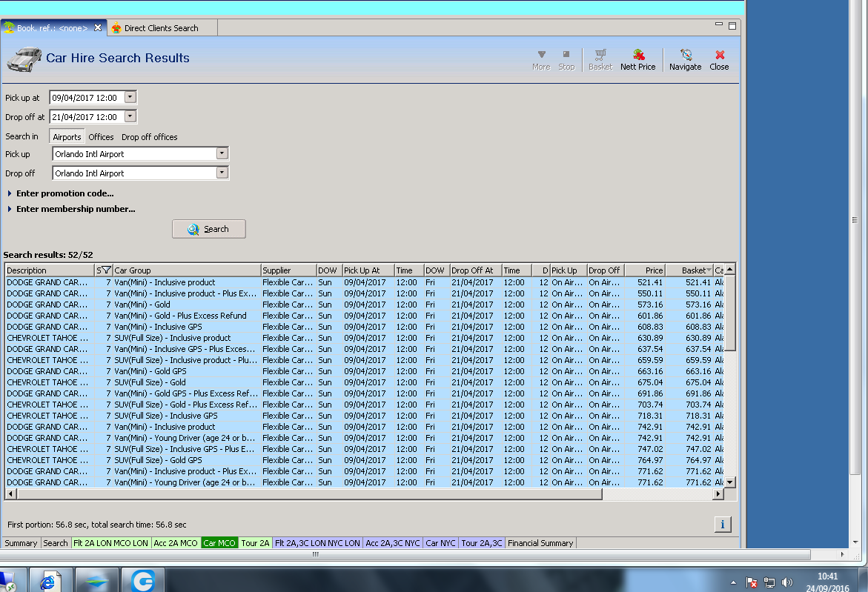This screenshot has width=868, height=592.
Task: Click the Navigate toolbar icon
Action: (x=686, y=60)
